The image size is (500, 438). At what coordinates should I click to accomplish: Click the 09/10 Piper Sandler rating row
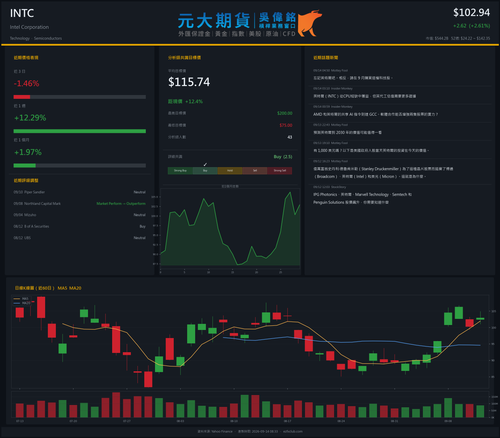80,192
